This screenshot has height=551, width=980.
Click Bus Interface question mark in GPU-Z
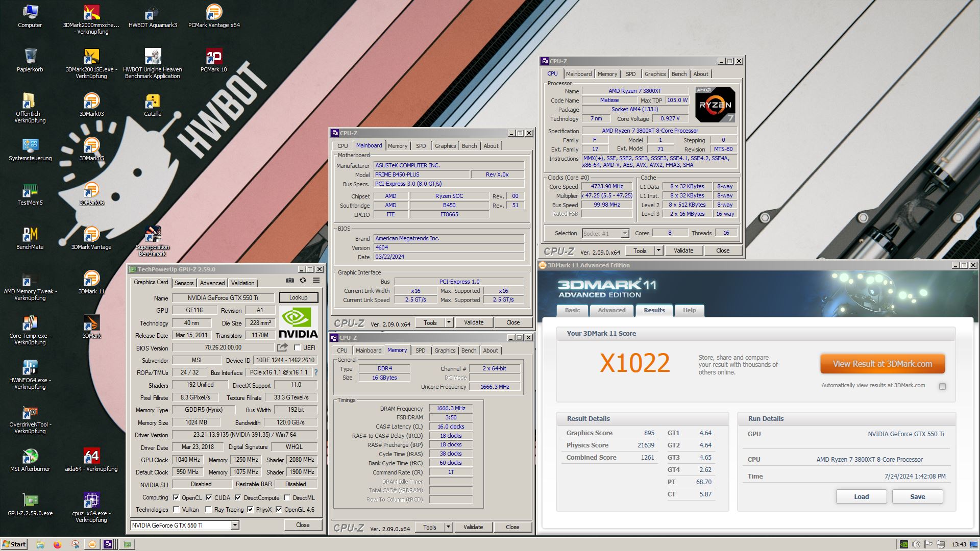(315, 372)
